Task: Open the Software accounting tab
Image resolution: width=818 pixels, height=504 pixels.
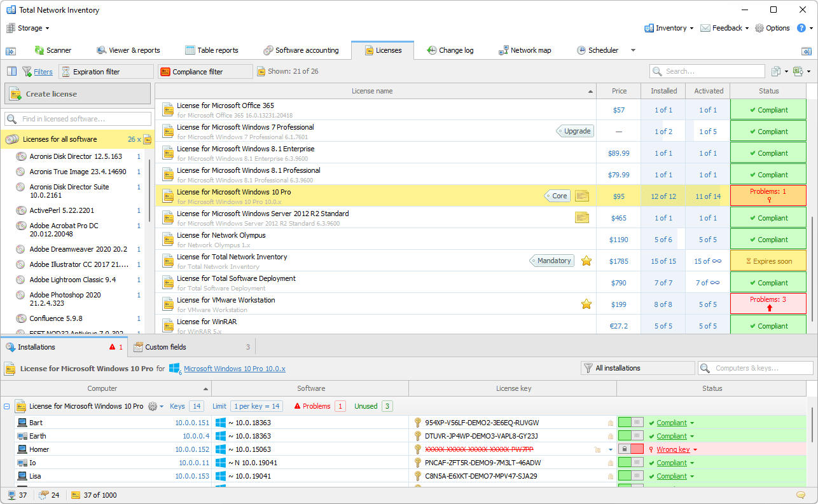Action: [302, 50]
